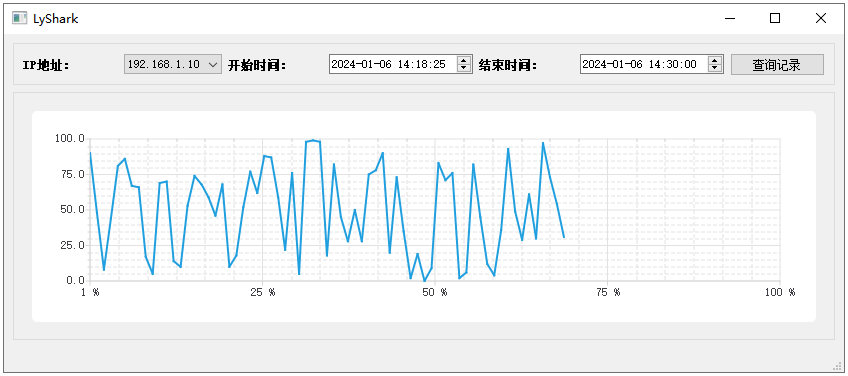Increase 结束时间 with the up arrow
Screen dimensions: 848x376
[x=715, y=60]
